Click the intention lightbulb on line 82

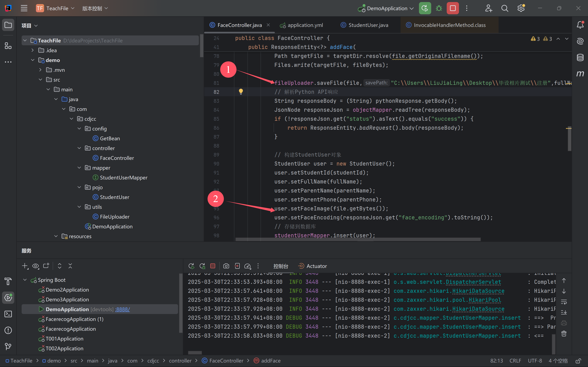[241, 92]
